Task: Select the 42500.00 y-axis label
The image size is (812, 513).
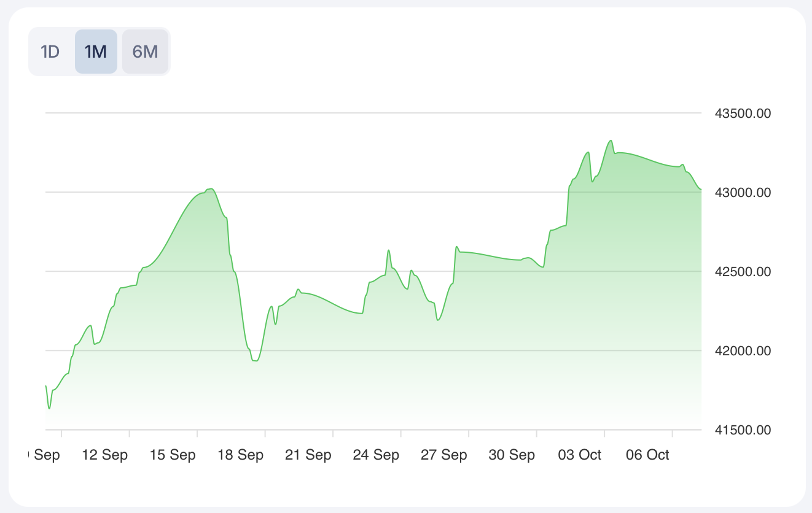Action: [x=743, y=272]
